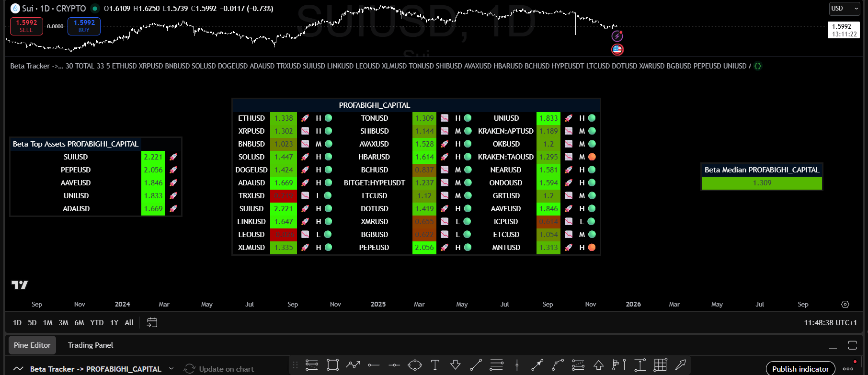Screen dimensions: 868x375
Task: Click the SUIUSD 2.221 cell in Top Assets
Action: (153, 157)
